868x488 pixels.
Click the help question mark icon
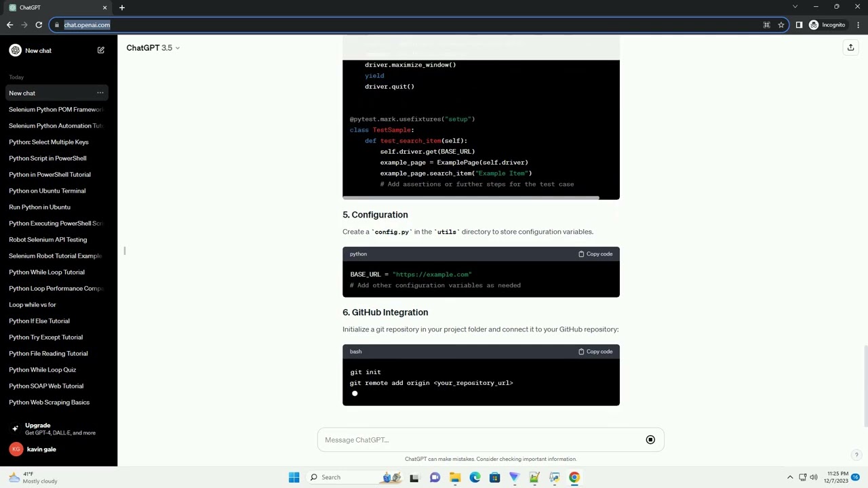point(856,455)
